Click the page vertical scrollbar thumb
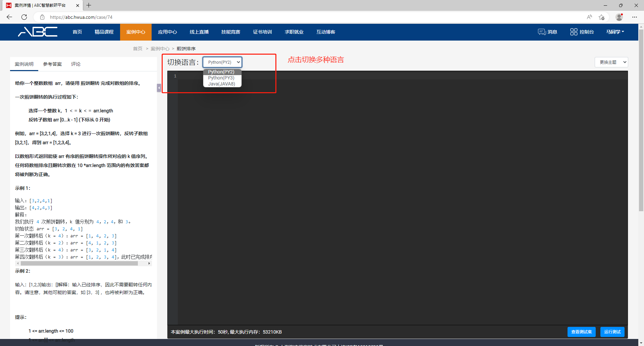 click(641, 121)
